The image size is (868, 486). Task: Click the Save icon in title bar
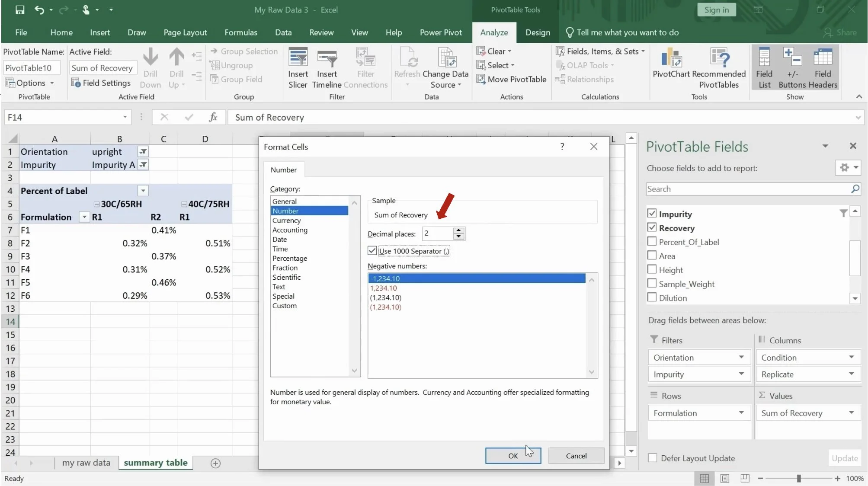(20, 10)
